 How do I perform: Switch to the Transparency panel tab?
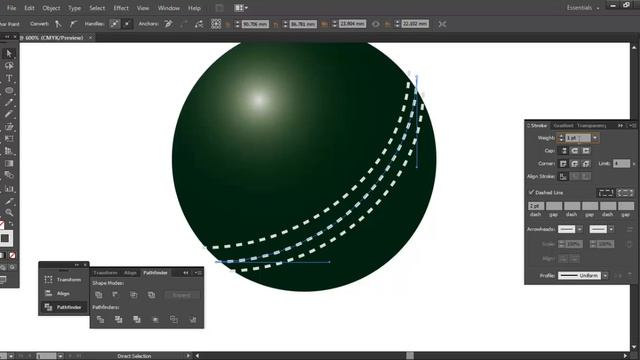coord(592,126)
